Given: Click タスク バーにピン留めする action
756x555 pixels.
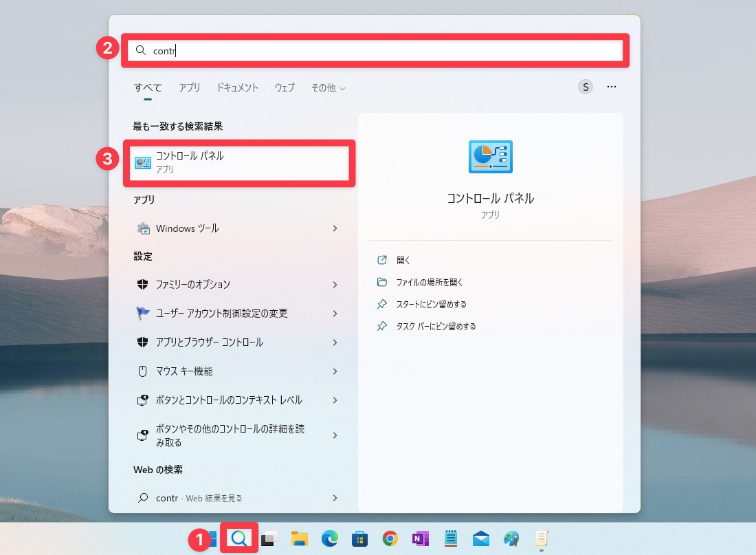Looking at the screenshot, I should 436,327.
